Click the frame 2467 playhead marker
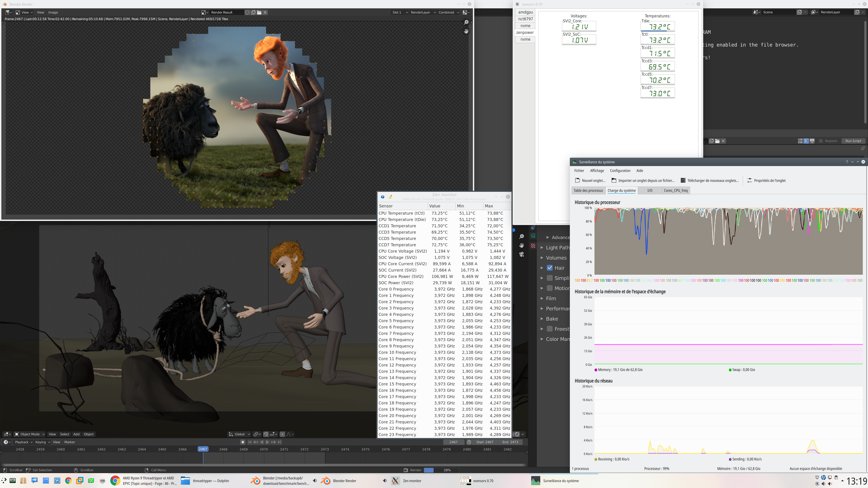The height and width of the screenshot is (488, 868). point(203,449)
